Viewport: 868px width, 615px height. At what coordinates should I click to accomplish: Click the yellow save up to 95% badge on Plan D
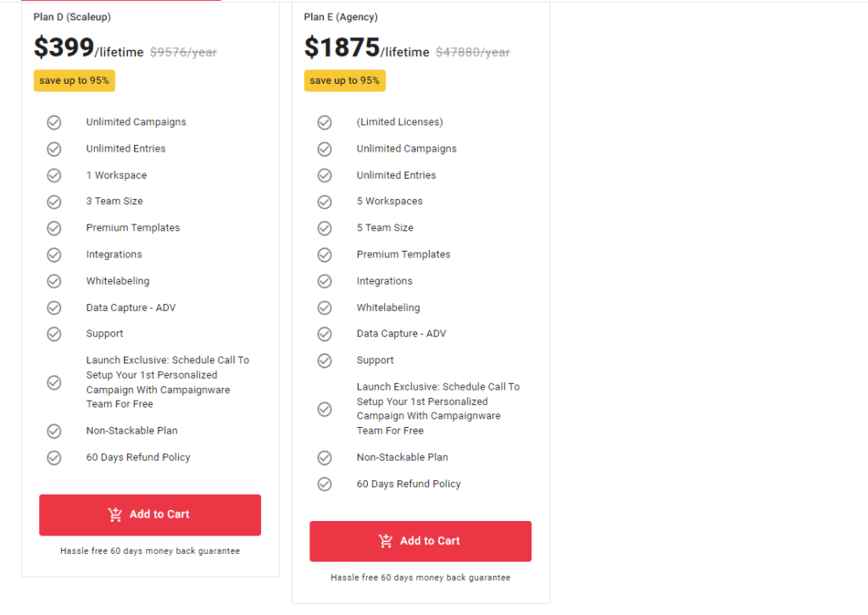(x=74, y=80)
